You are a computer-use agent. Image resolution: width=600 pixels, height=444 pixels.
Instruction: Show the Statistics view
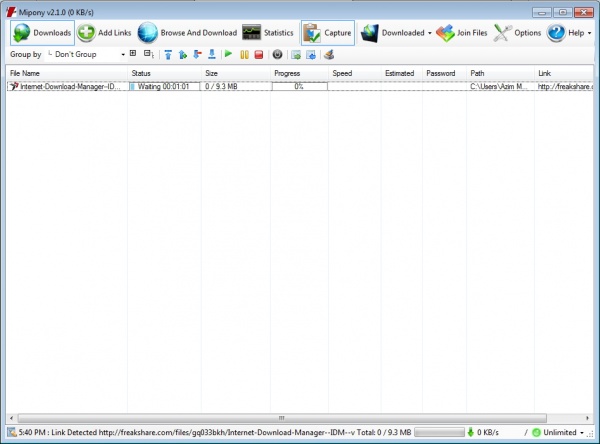268,33
